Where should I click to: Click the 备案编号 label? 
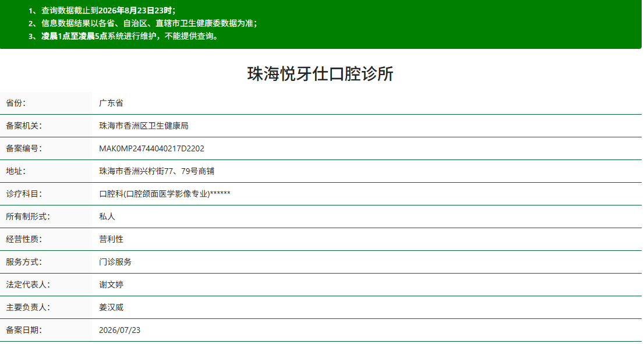(24, 148)
